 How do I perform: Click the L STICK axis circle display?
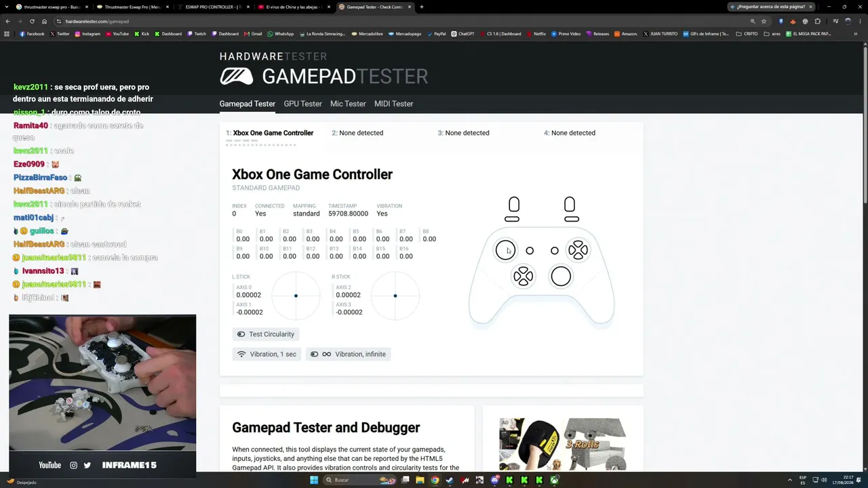(296, 296)
